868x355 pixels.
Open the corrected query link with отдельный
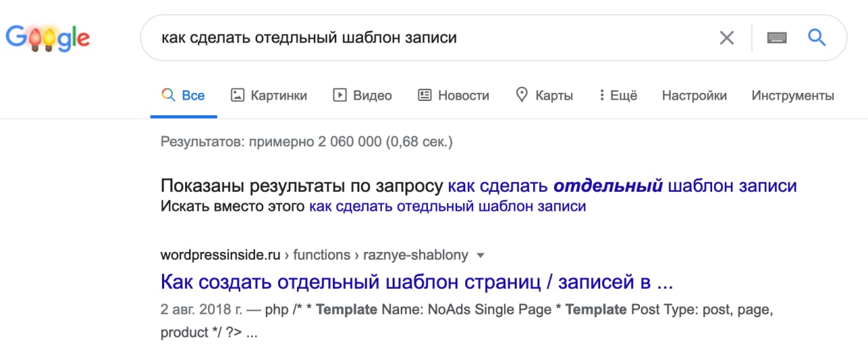coord(623,186)
